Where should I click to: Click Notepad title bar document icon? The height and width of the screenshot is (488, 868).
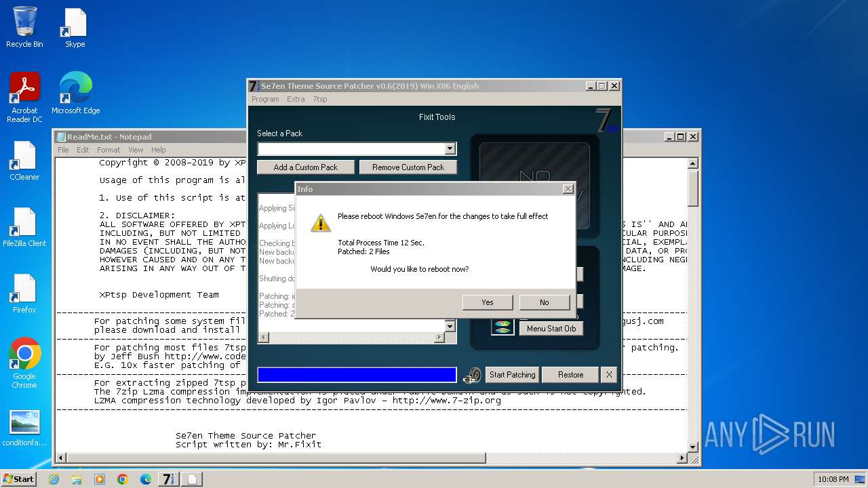point(61,137)
